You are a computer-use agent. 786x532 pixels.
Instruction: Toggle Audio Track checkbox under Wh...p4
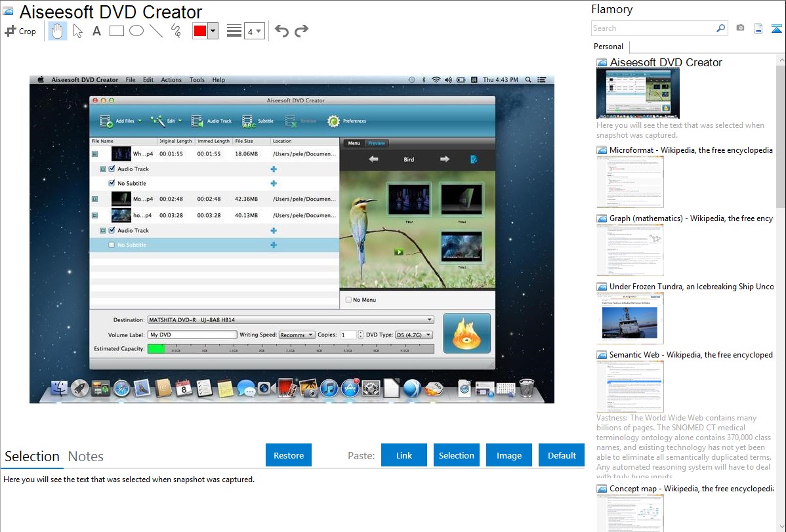point(112,169)
